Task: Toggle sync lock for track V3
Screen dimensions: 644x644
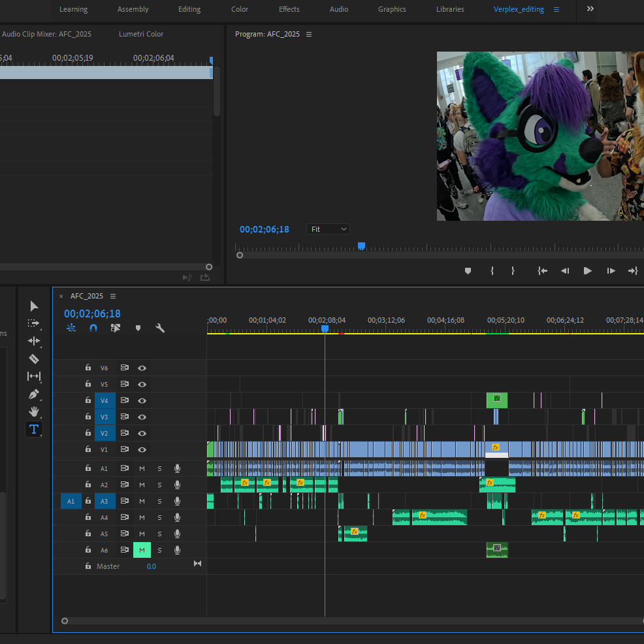Action: 125,417
